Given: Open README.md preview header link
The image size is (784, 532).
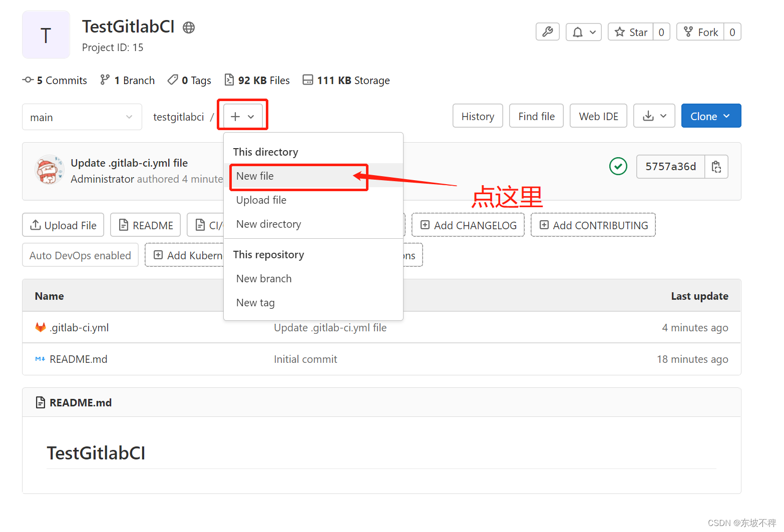Looking at the screenshot, I should (x=81, y=403).
